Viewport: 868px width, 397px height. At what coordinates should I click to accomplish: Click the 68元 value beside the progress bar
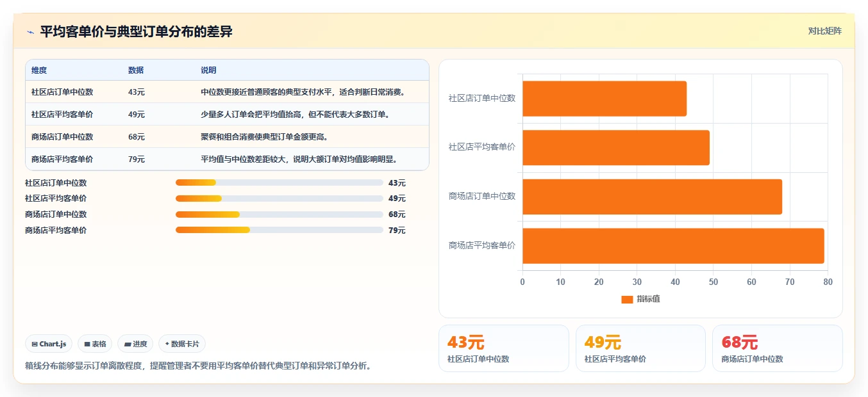397,215
